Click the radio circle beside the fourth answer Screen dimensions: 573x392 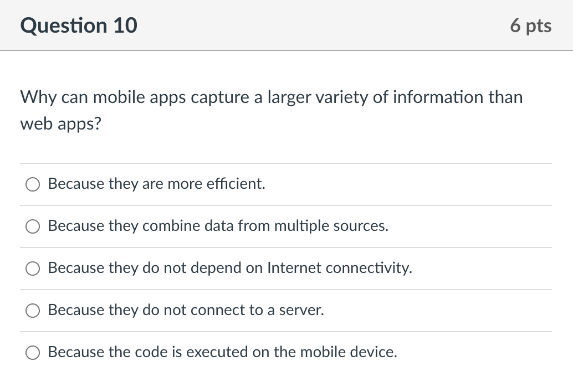[32, 311]
